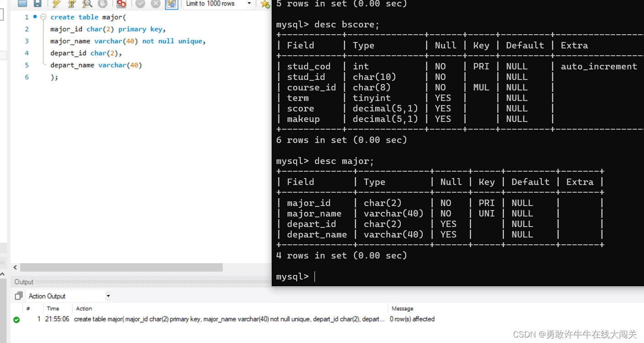Click the 'major_id char(2) primary key,' code line
Image resolution: width=644 pixels, height=343 pixels.
point(108,29)
